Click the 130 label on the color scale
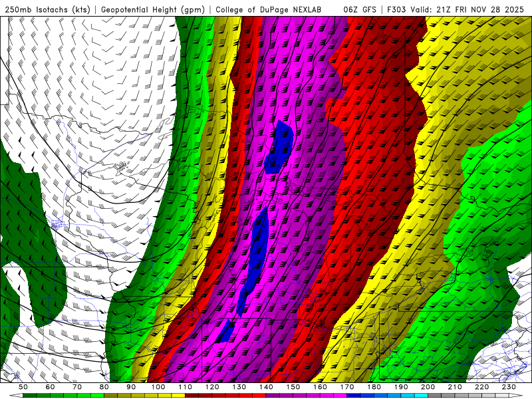The height and width of the screenshot is (399, 532). pyautogui.click(x=239, y=387)
